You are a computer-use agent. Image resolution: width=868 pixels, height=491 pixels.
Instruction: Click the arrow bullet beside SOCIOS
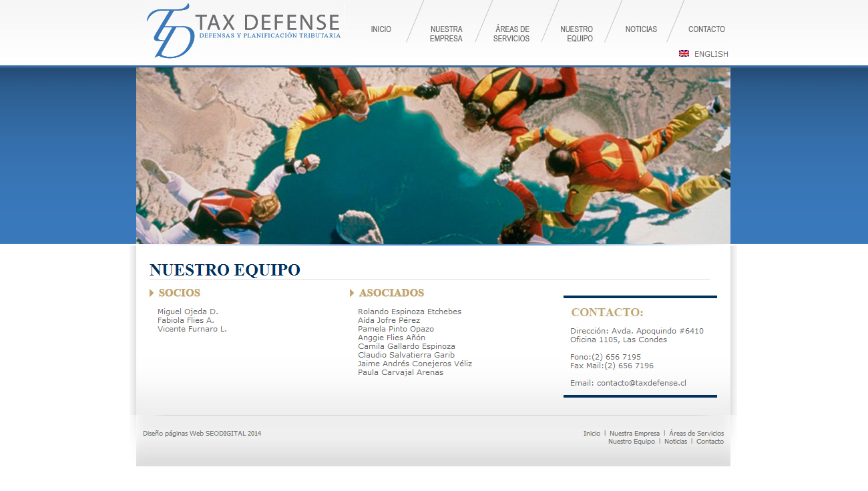click(152, 293)
